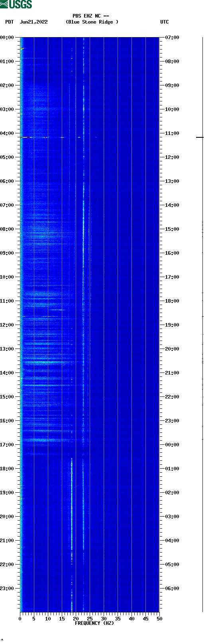Click PDT time label '23:00'
220x644 pixels.
click(7, 589)
